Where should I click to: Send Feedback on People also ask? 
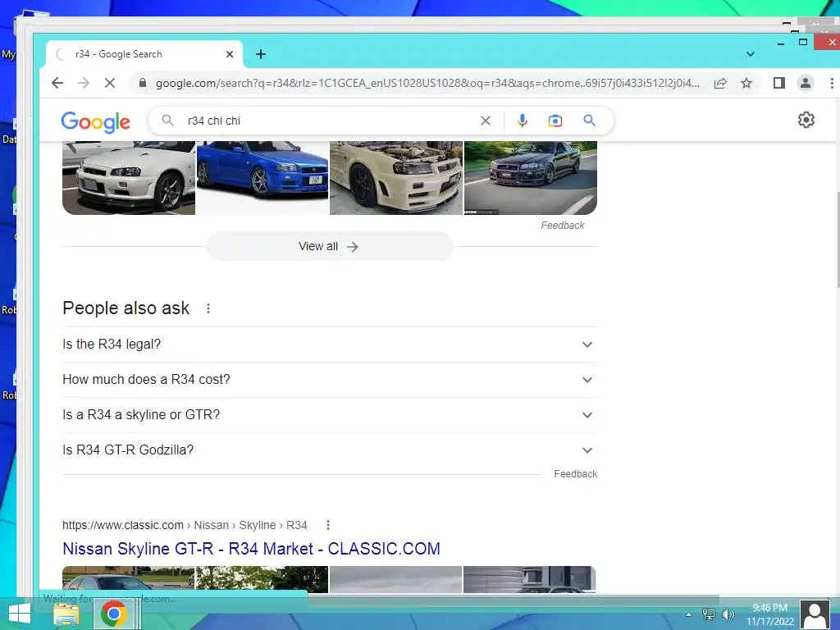pyautogui.click(x=575, y=474)
